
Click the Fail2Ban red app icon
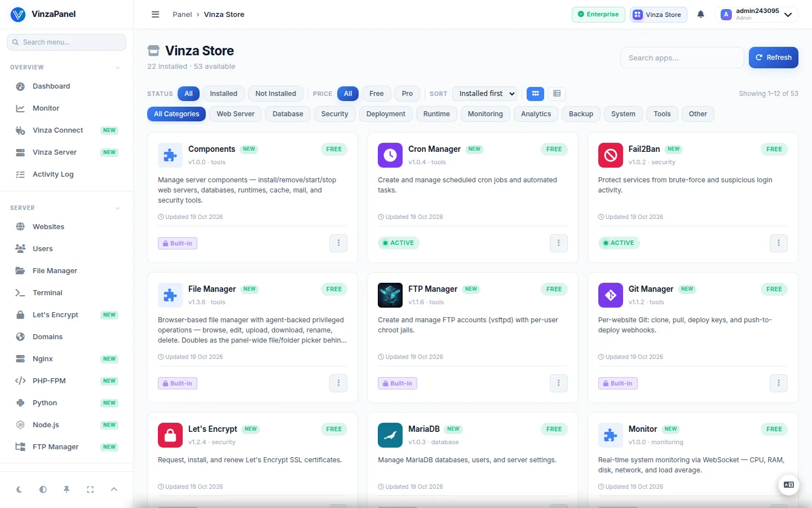coord(610,155)
